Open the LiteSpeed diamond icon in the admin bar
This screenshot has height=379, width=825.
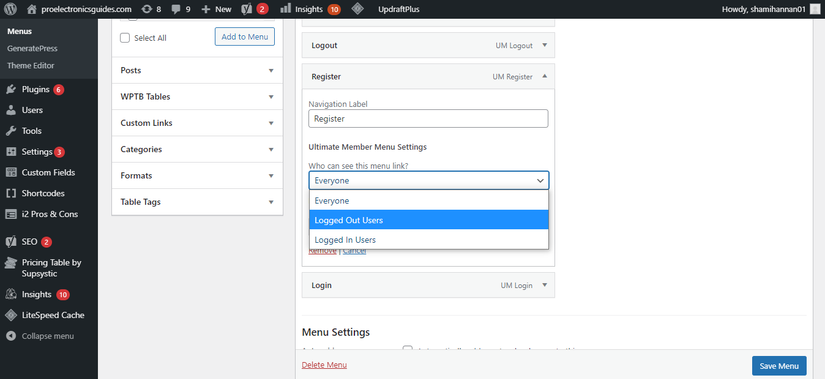[x=357, y=9]
